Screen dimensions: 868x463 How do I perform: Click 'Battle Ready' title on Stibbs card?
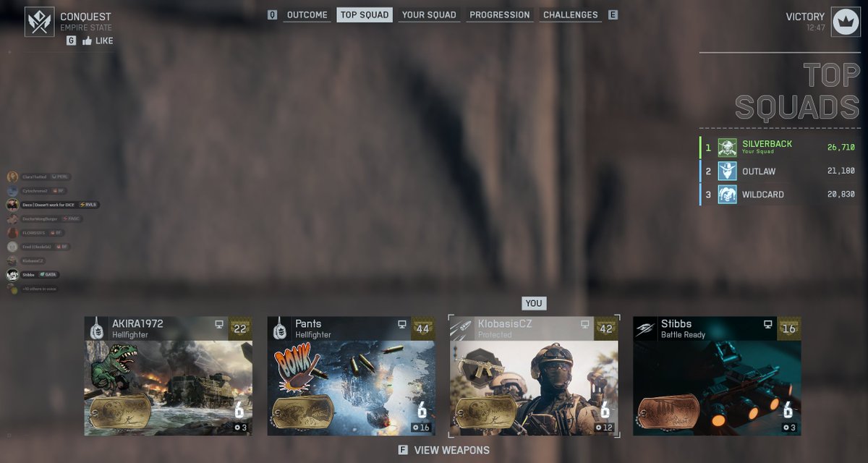(684, 335)
